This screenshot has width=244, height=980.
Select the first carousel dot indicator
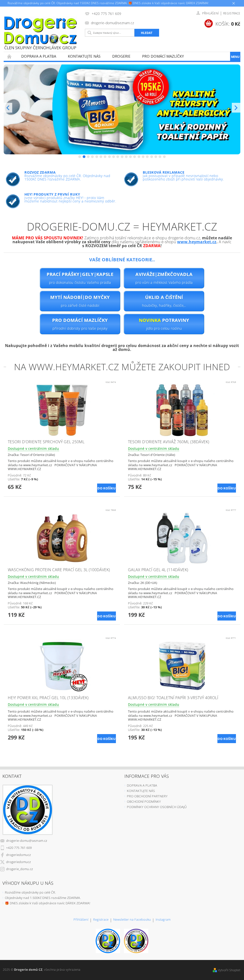click(80, 157)
